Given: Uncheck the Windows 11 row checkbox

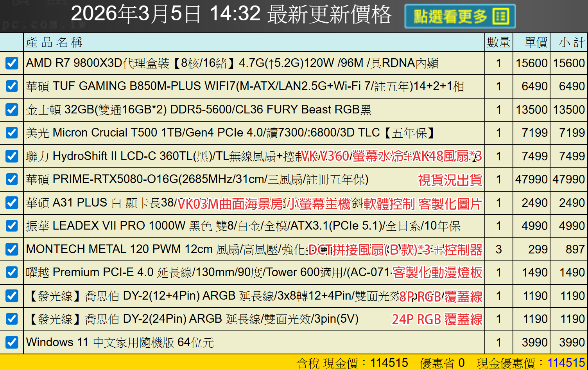Looking at the screenshot, I should (12, 342).
